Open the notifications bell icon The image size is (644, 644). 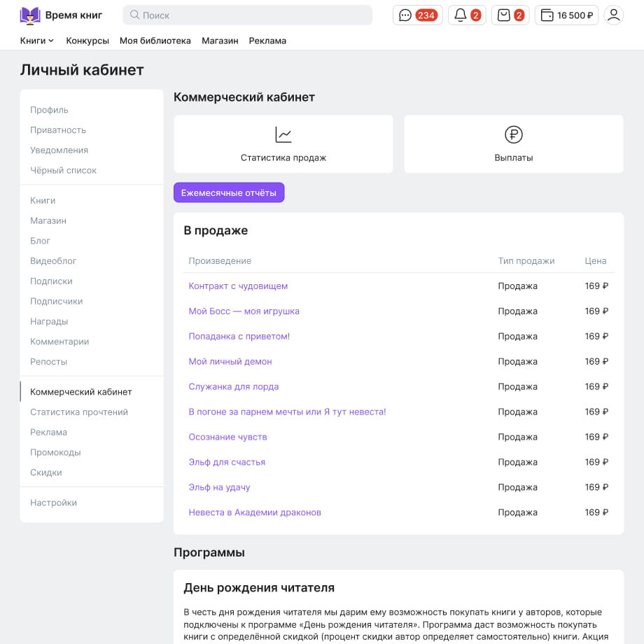coord(467,15)
